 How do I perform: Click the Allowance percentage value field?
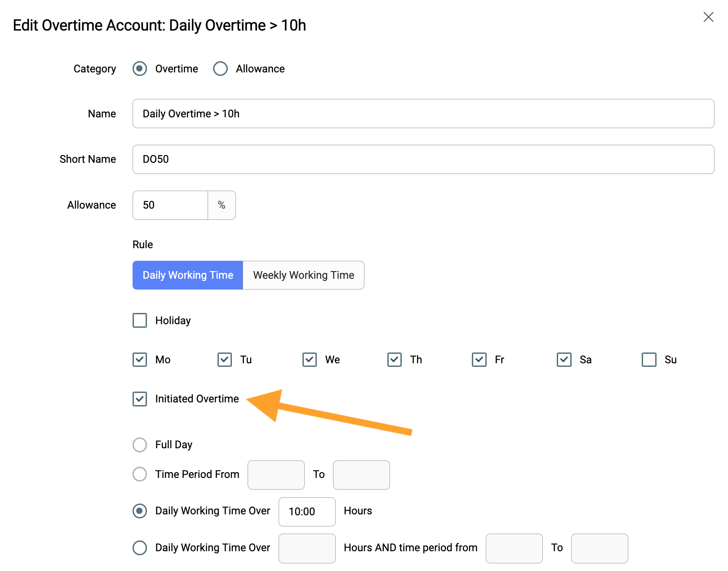click(170, 205)
